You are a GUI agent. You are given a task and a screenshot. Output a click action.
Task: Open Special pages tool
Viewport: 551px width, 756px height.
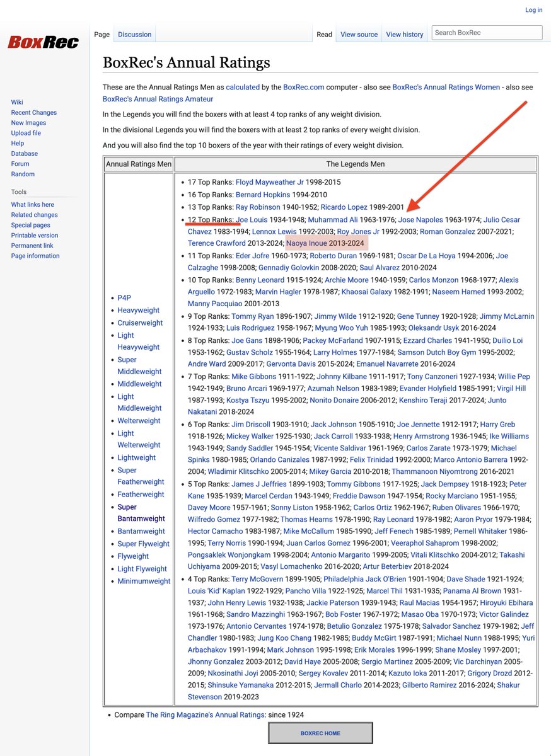pyautogui.click(x=30, y=225)
